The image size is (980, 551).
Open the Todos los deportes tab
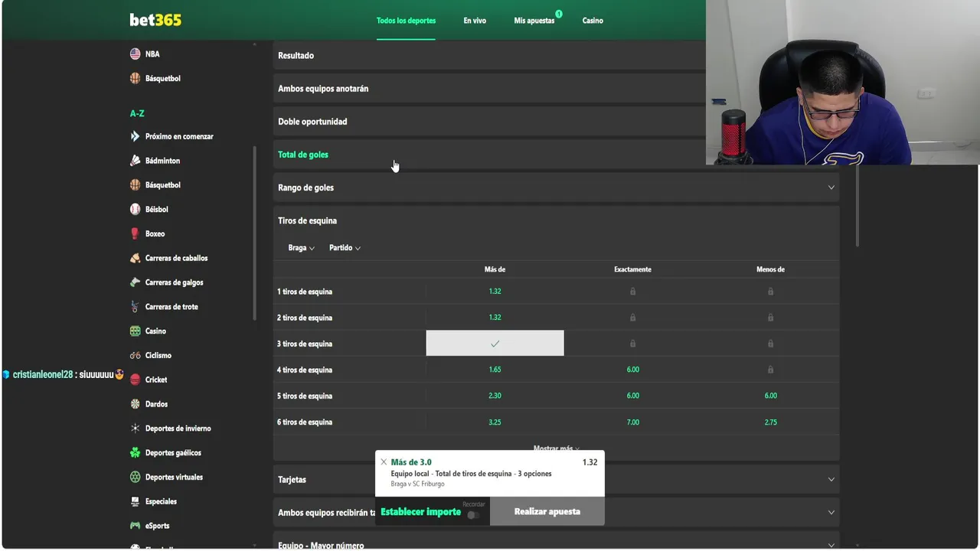tap(406, 21)
